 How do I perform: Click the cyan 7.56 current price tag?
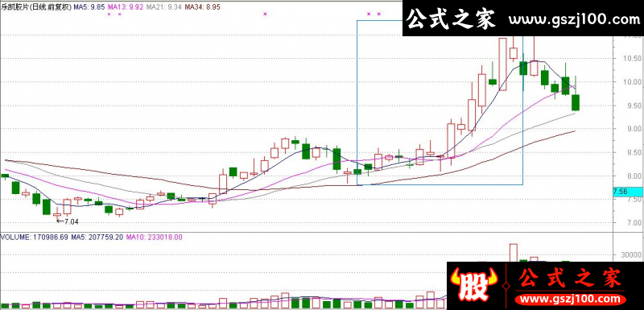(x=627, y=191)
